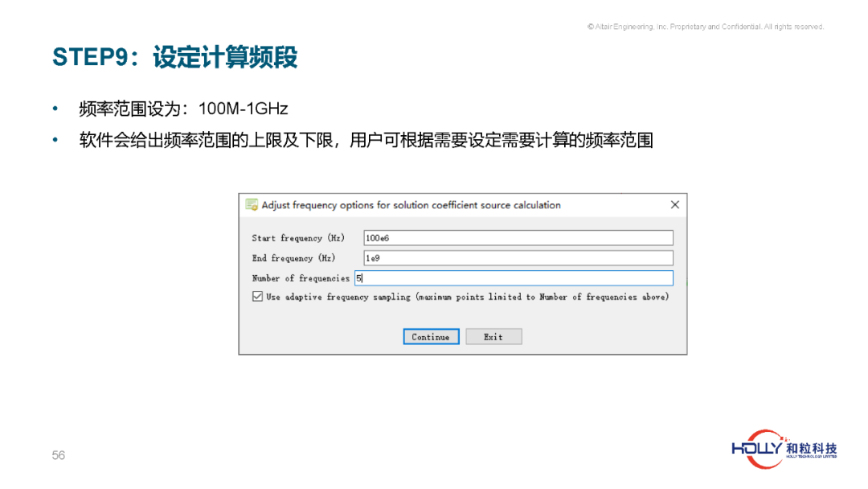Click the End frequency input field
The image size is (868, 489).
(x=518, y=258)
